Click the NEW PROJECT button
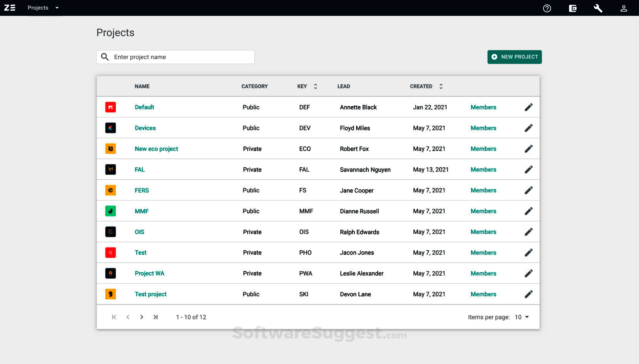The width and height of the screenshot is (639, 364). 514,57
